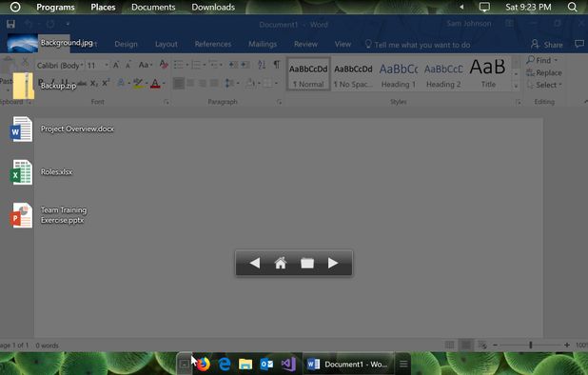The width and height of the screenshot is (588, 375).
Task: Click Decrease Indent in Word ribbon
Action: point(233,65)
